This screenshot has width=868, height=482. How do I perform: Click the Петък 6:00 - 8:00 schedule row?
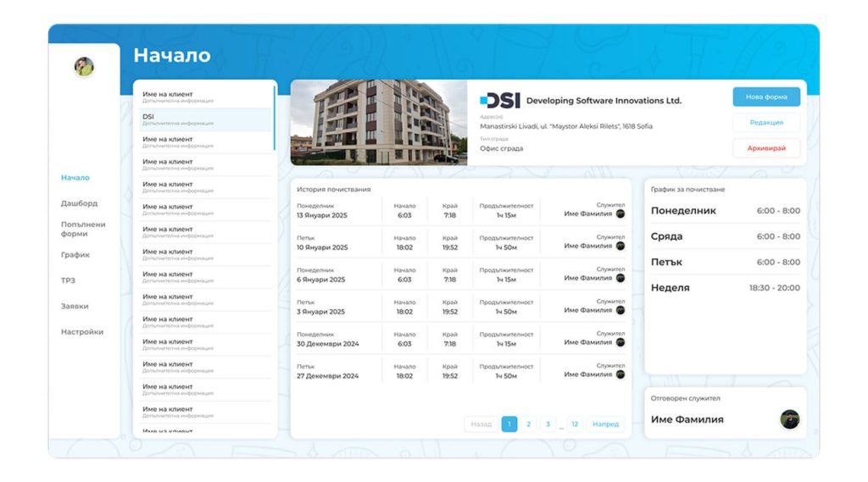pyautogui.click(x=726, y=263)
